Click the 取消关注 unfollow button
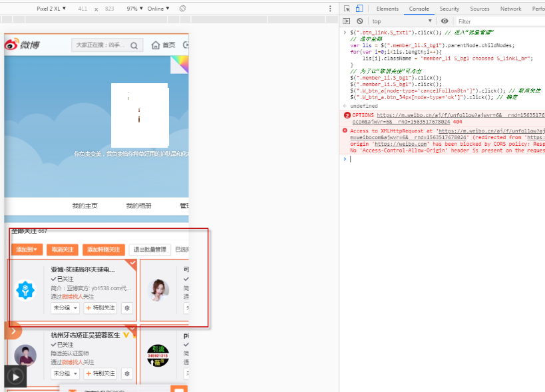Screen dimensions: 545x392 (63, 250)
